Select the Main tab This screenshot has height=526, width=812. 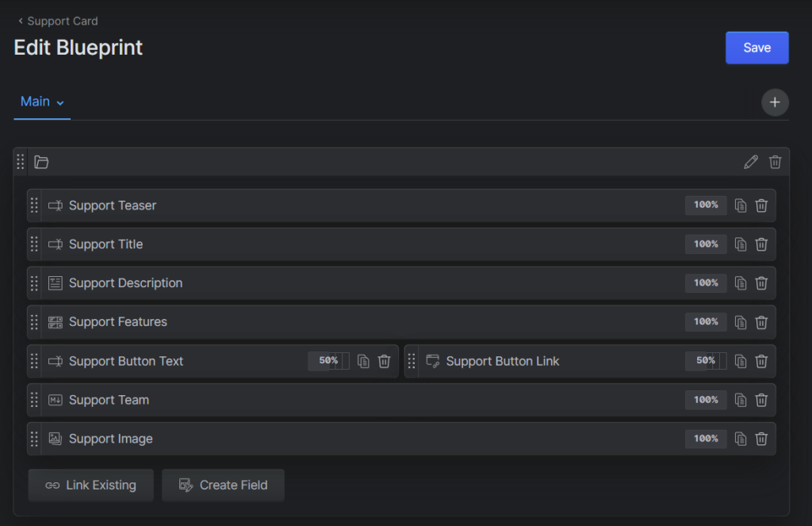[36, 102]
